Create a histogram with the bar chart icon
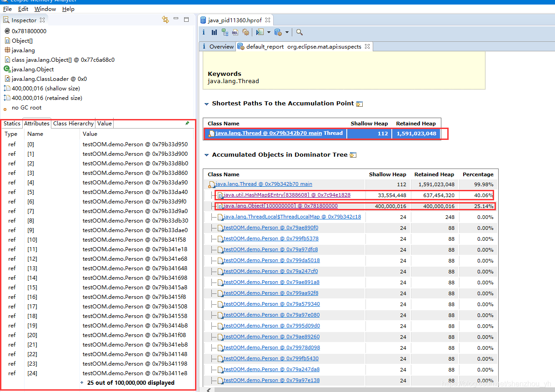Image resolution: width=555 pixels, height=392 pixels. (x=214, y=32)
